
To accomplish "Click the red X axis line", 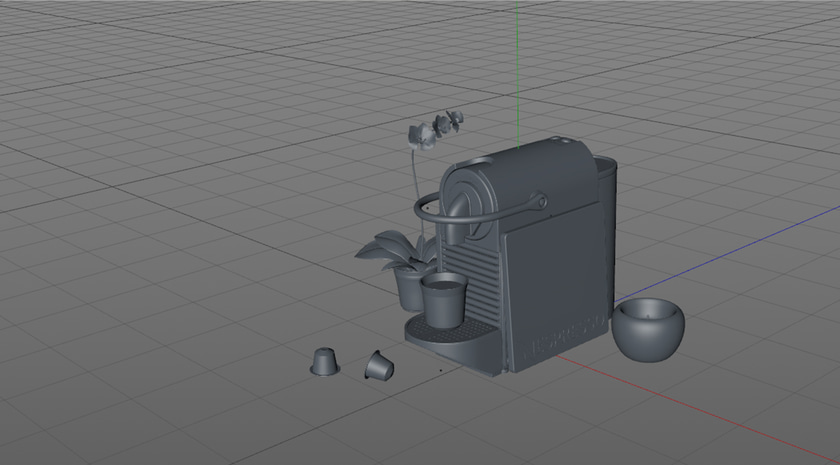I will [x=700, y=408].
